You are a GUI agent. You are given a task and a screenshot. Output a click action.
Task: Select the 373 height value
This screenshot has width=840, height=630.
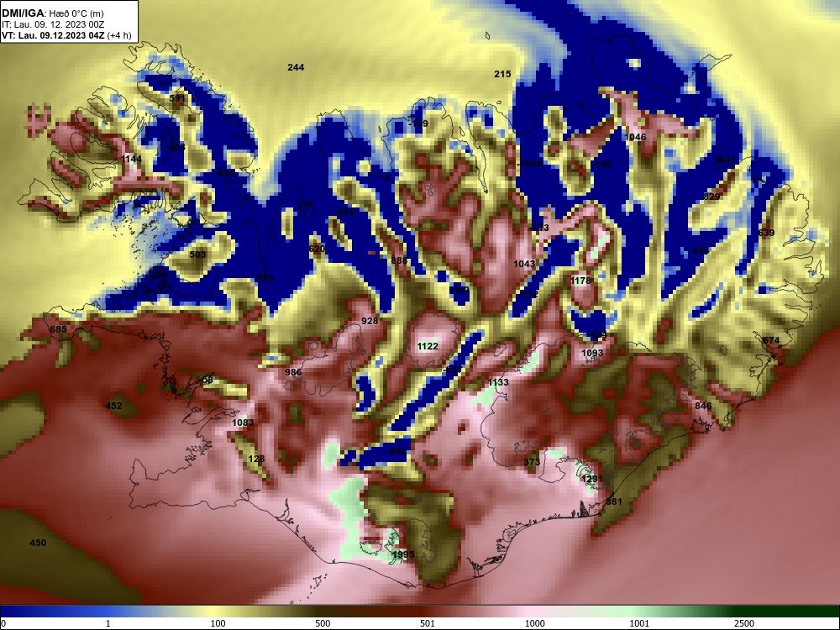tap(532, 462)
